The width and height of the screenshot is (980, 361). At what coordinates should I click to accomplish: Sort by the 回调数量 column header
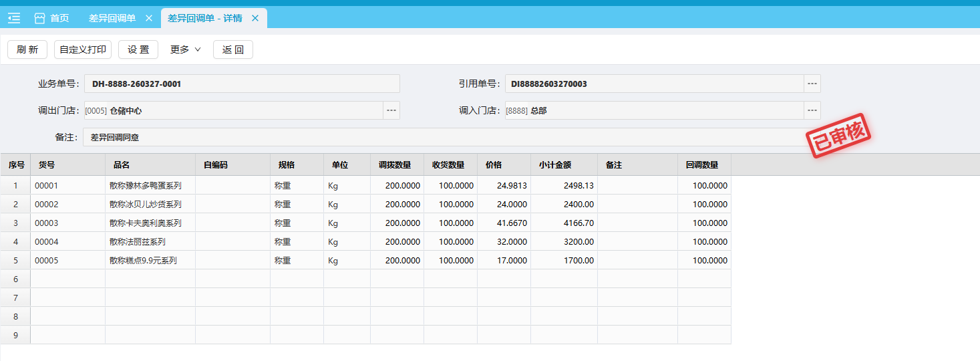[x=703, y=164]
